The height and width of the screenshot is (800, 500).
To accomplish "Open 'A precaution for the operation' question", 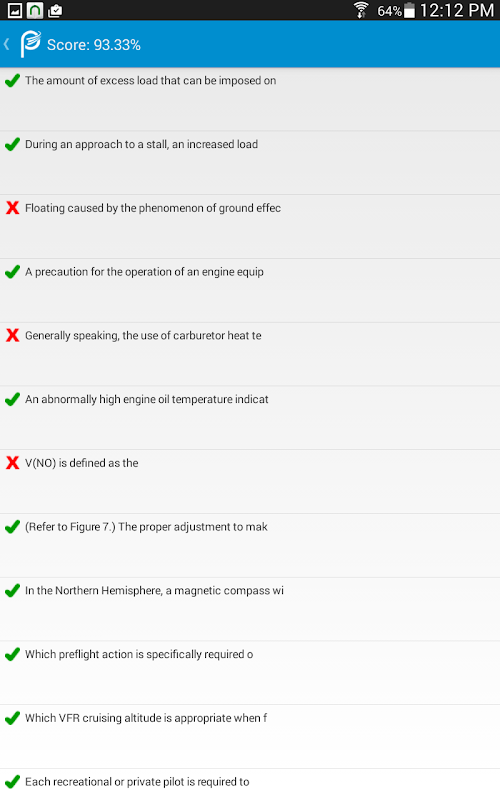I will tap(250, 290).
